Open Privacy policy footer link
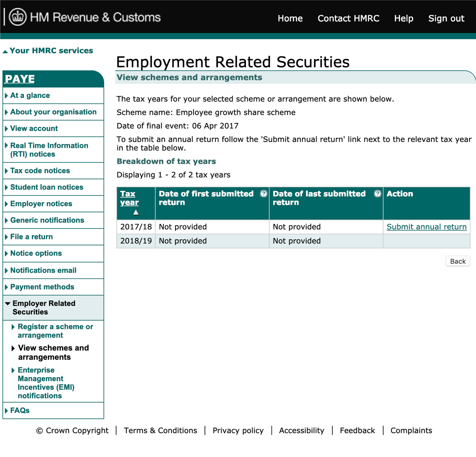Viewport: 476px width, 457px height. [x=238, y=430]
